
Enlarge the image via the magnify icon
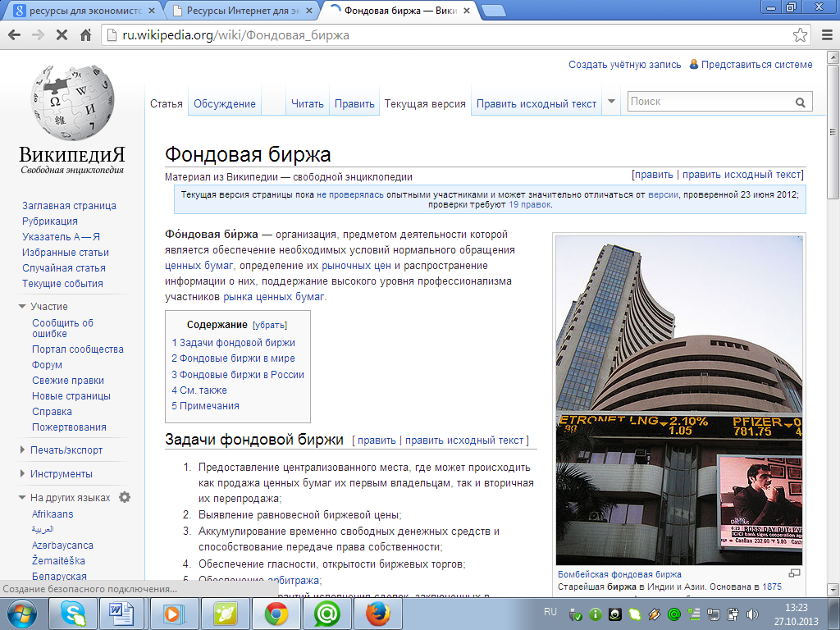pyautogui.click(x=794, y=573)
